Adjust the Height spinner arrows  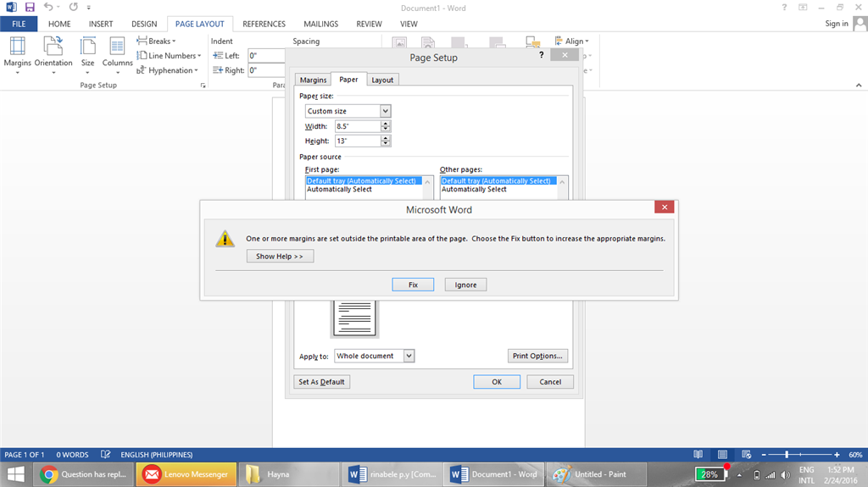pyautogui.click(x=386, y=141)
